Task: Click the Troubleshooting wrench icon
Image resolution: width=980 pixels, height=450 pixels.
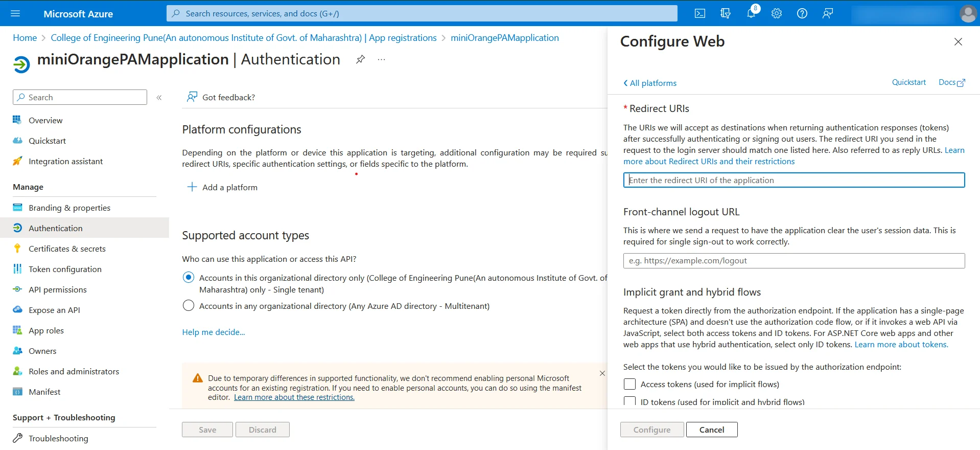Action: [x=17, y=438]
